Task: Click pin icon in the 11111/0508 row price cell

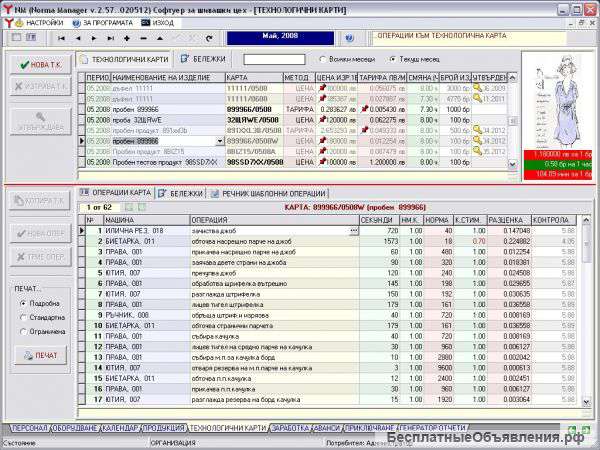Action: pyautogui.click(x=322, y=88)
